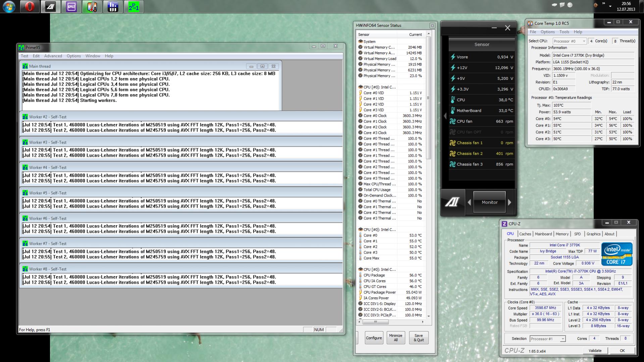Switch to the SPD tab in CPU-Z

pyautogui.click(x=577, y=234)
